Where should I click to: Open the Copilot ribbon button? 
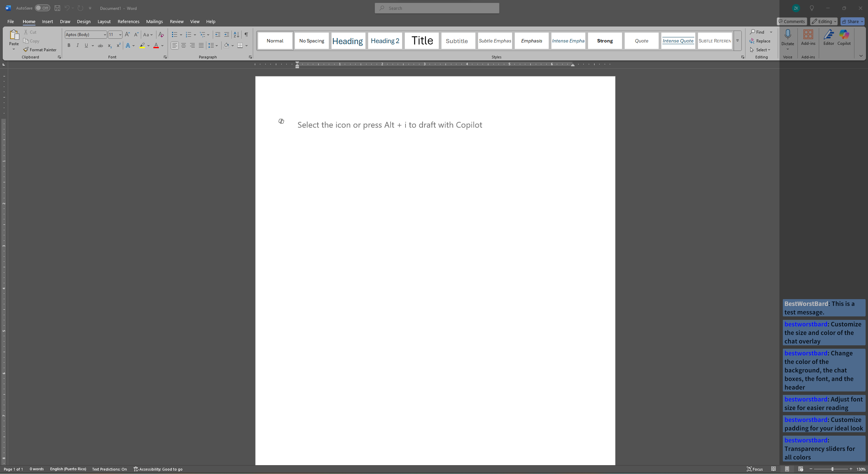tap(844, 37)
